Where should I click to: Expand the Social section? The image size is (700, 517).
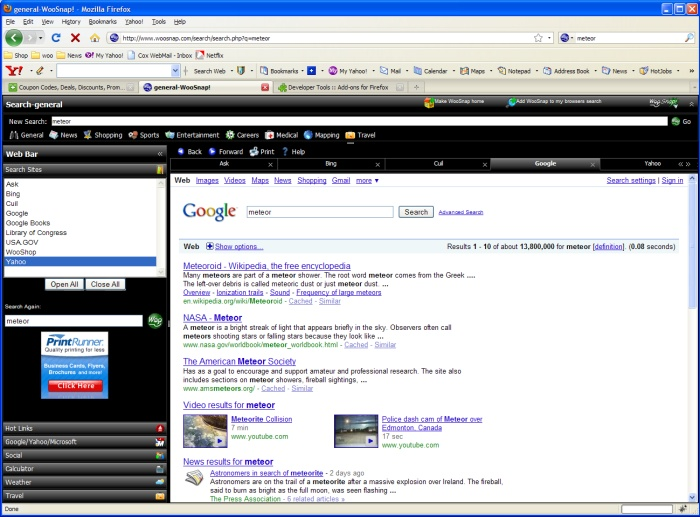click(x=84, y=455)
